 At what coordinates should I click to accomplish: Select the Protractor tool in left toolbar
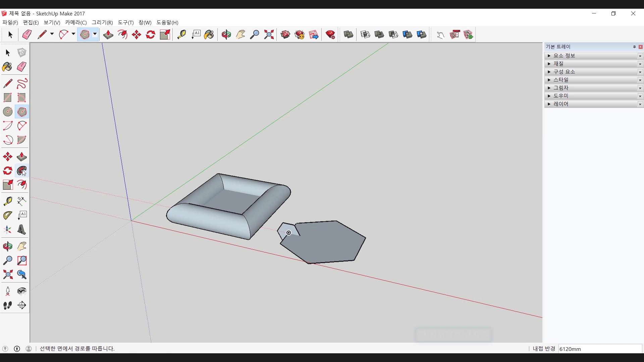click(x=7, y=215)
